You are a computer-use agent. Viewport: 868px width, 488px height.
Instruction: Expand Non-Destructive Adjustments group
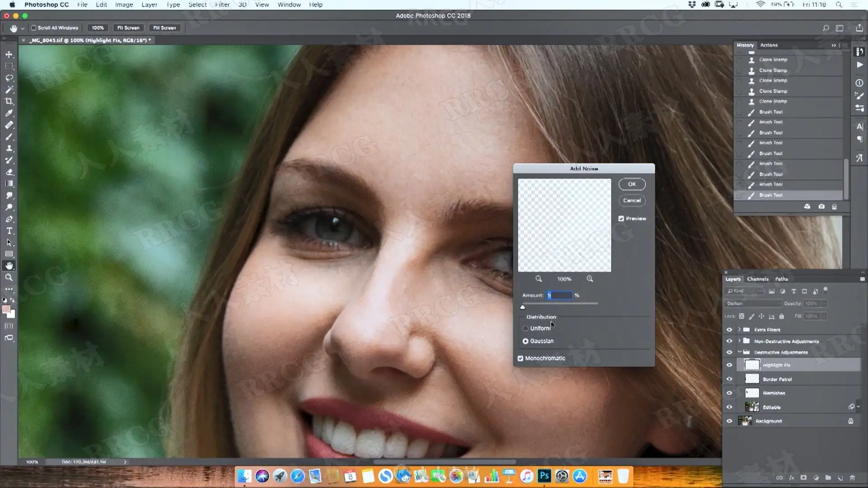pos(740,341)
